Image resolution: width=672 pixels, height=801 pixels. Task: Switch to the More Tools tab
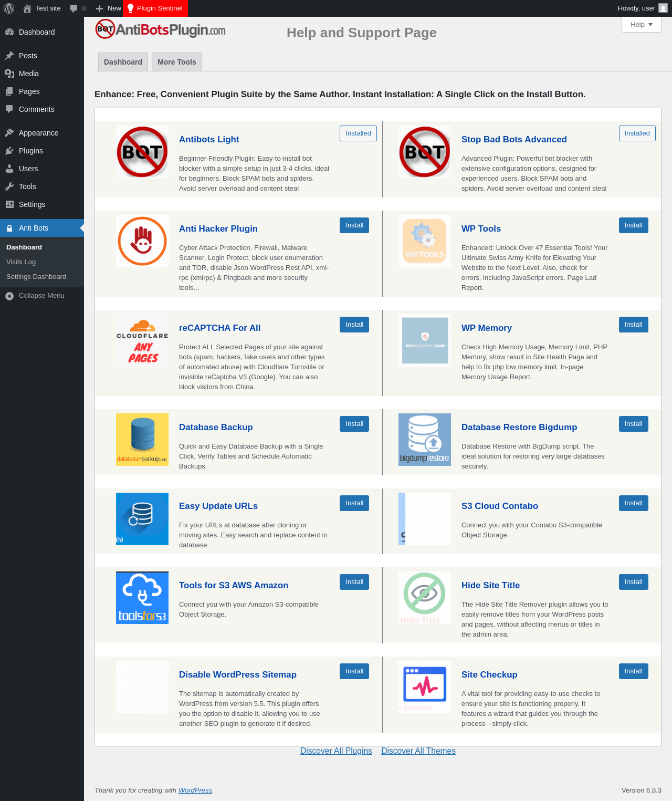177,62
